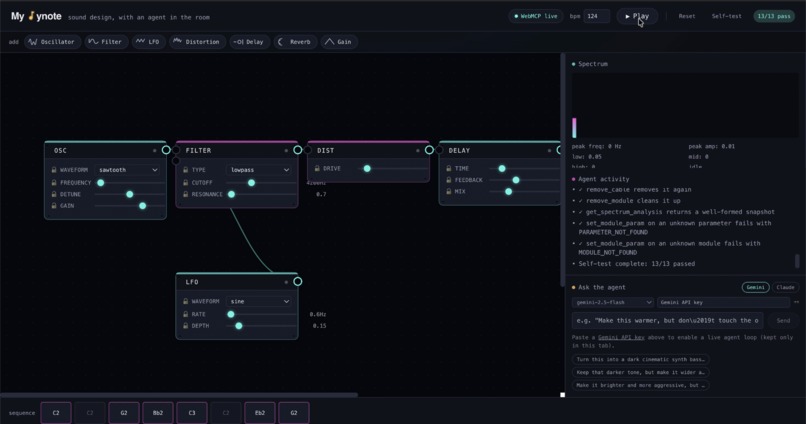
Task: Add an Oscillator module from toolbar
Action: click(x=52, y=42)
